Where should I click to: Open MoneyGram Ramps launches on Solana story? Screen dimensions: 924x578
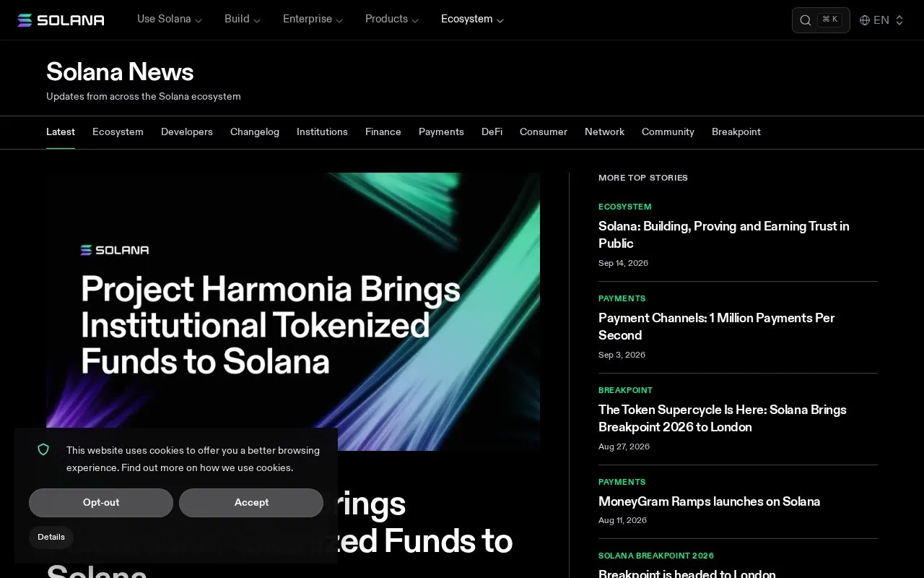(x=709, y=501)
